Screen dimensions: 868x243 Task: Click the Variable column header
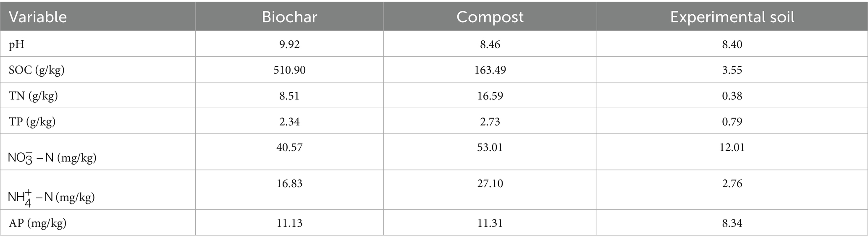tap(38, 17)
